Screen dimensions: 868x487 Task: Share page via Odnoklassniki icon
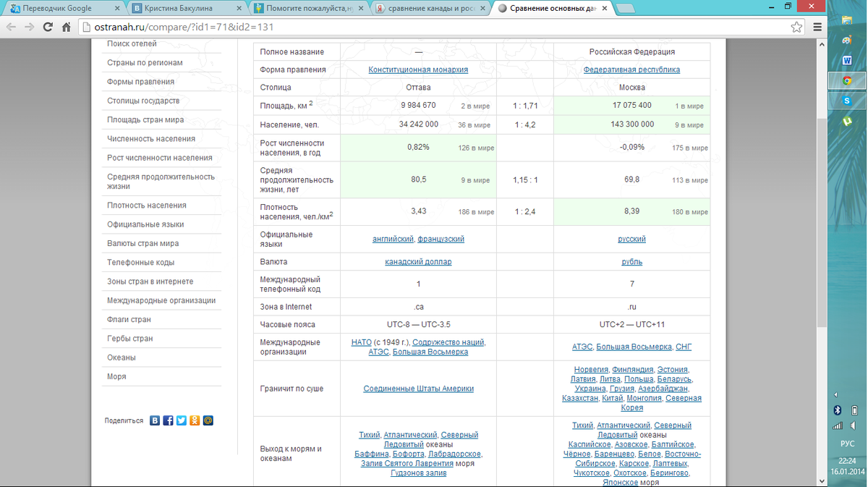(x=195, y=420)
